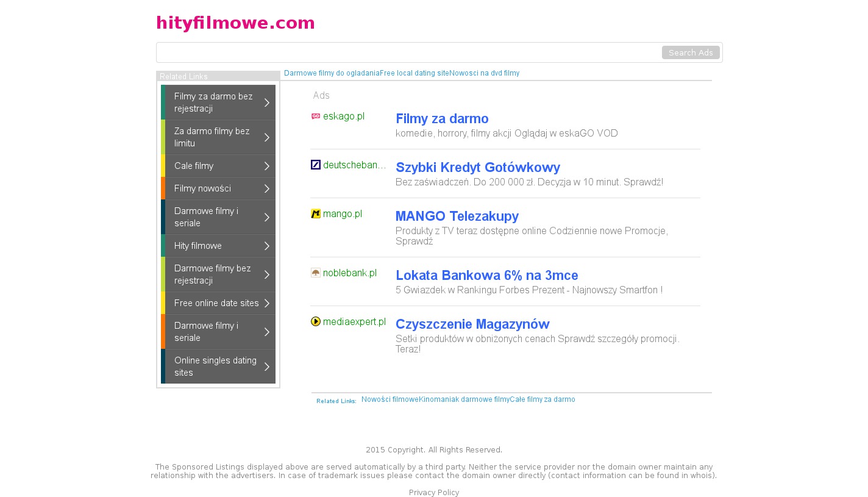Screen dimensions: 868x497
Task: Open Darmowe filmy do ogladania top link
Action: coord(332,73)
